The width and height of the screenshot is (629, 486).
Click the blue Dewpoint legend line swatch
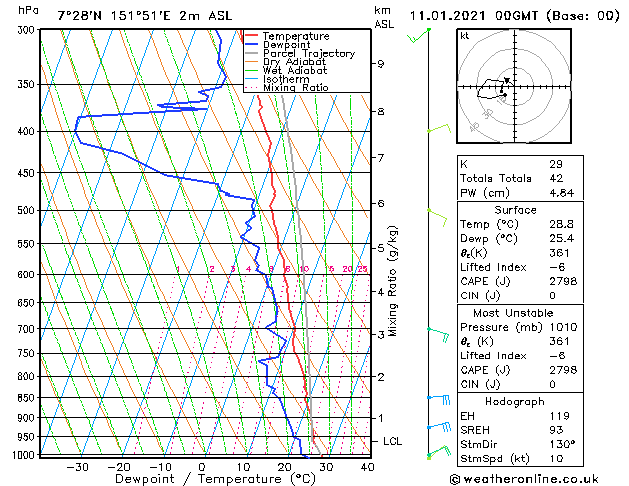[252, 45]
